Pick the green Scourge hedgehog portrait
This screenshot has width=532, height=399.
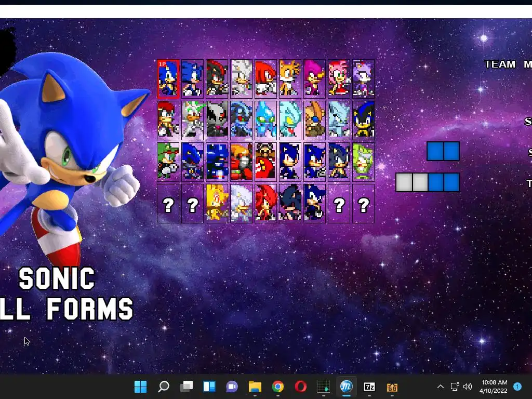168,162
